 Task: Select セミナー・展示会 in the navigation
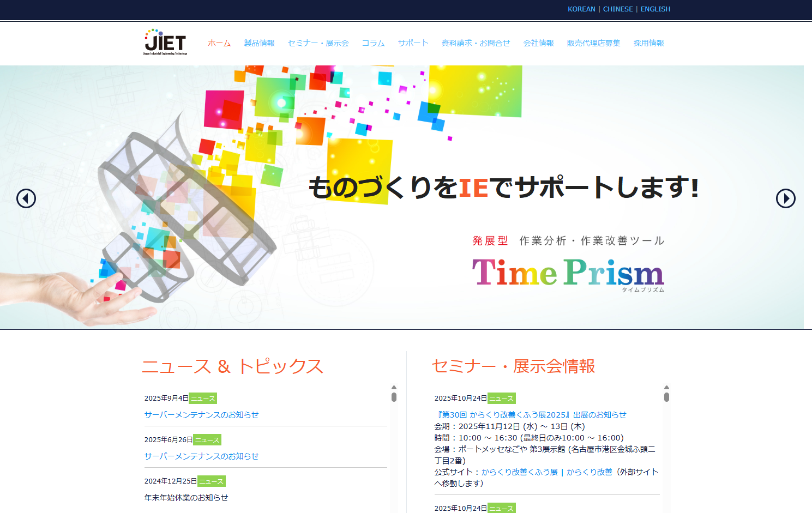click(318, 43)
